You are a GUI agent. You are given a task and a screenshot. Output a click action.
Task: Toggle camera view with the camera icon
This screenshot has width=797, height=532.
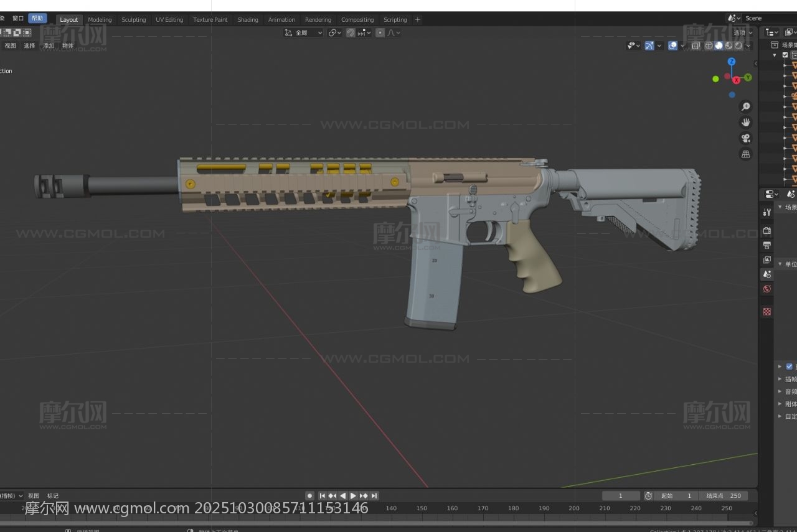click(745, 138)
